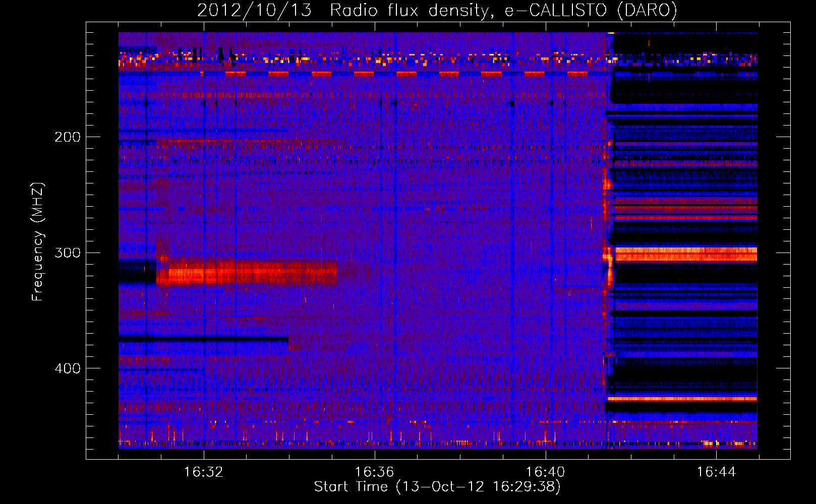Click the 16:32 time tick label

(204, 472)
